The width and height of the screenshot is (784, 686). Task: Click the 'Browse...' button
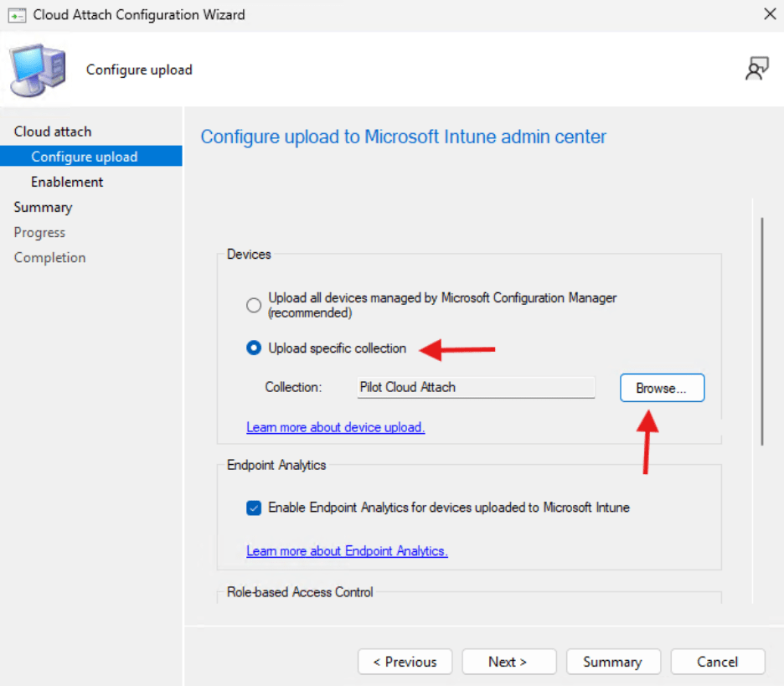[x=662, y=387]
